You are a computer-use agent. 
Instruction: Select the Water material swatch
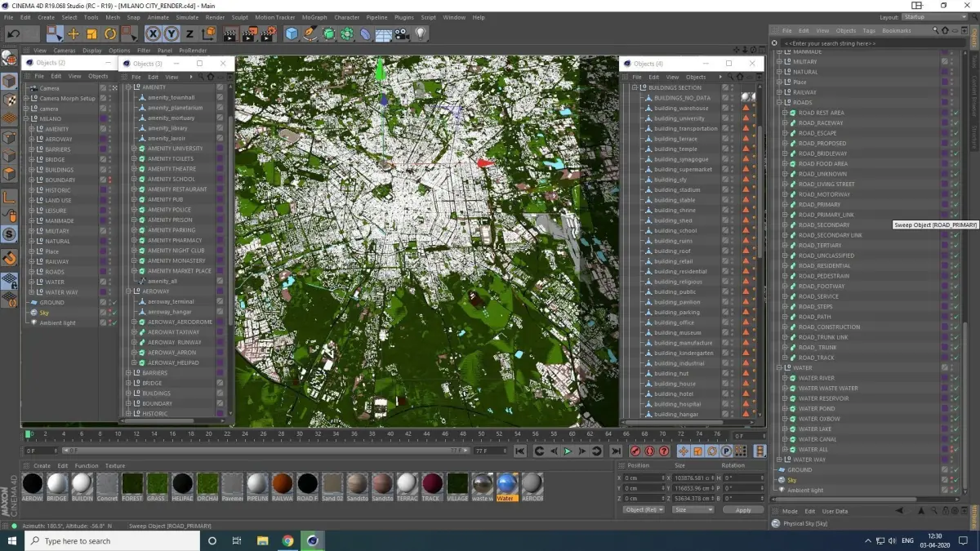(506, 483)
